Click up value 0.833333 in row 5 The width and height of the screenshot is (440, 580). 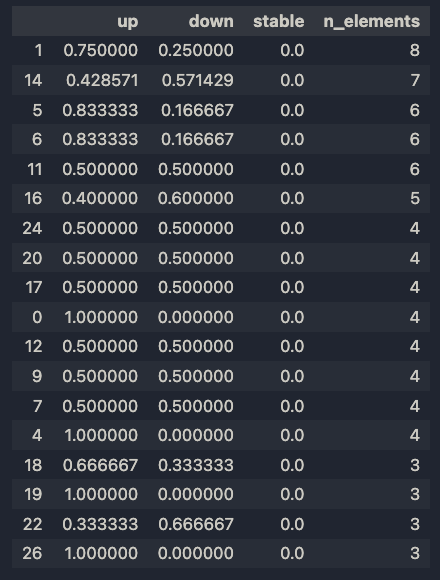pos(100,110)
